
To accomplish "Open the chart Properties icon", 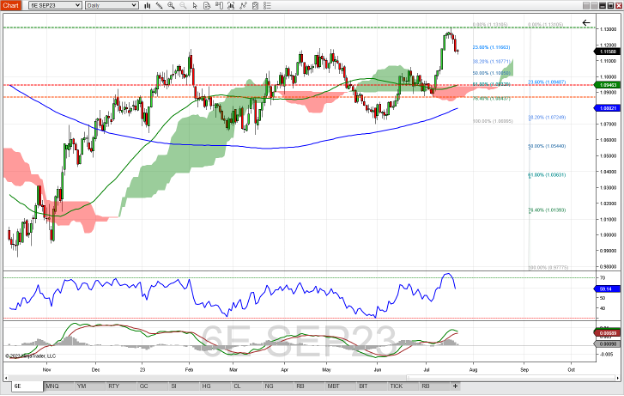I will [x=255, y=6].
